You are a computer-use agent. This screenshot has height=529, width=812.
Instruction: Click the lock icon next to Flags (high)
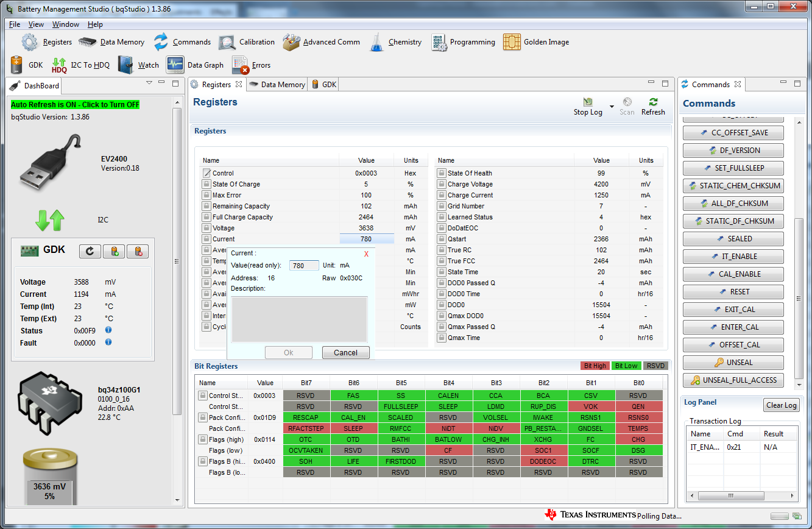[x=202, y=439]
